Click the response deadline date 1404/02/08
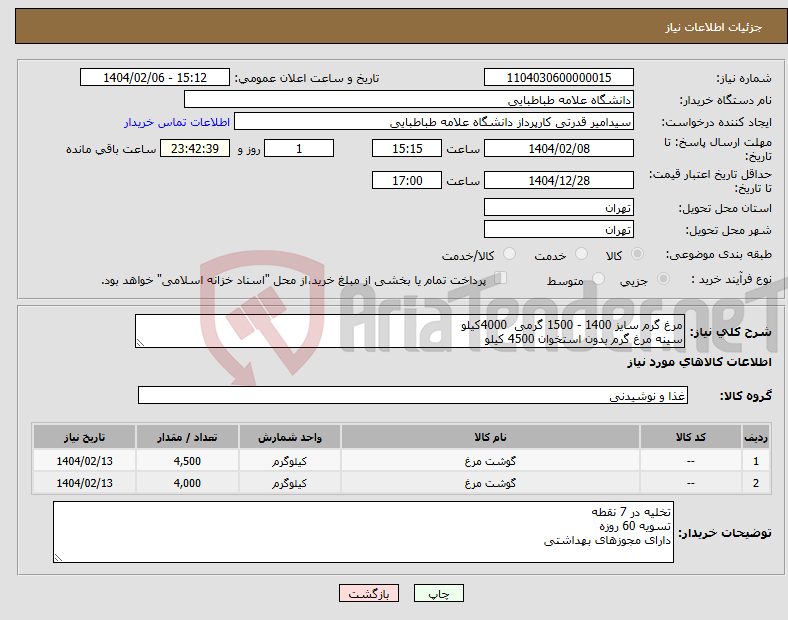 click(558, 148)
